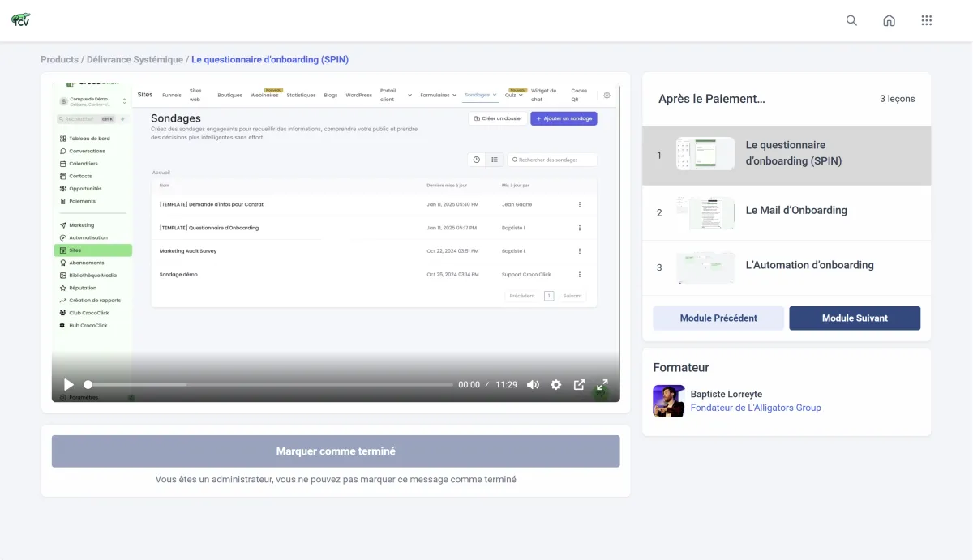Image resolution: width=973 pixels, height=560 pixels.
Task: Click the current breadcrumb Le questionnaire d'onboarding (SPIN)
Action: 270,60
